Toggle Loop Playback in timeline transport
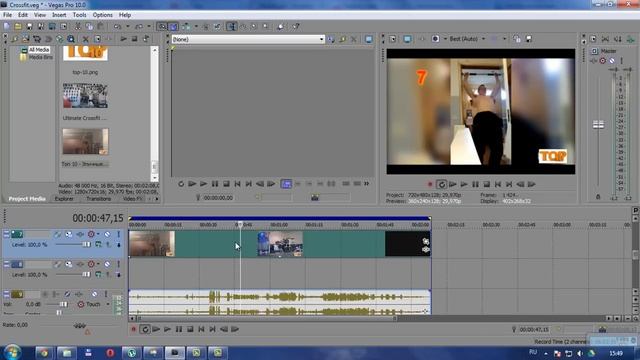This screenshot has width=640, height=360. point(145,329)
